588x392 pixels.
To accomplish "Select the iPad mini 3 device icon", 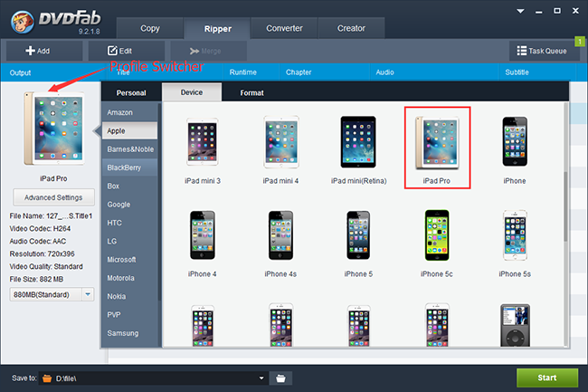I will tap(203, 142).
